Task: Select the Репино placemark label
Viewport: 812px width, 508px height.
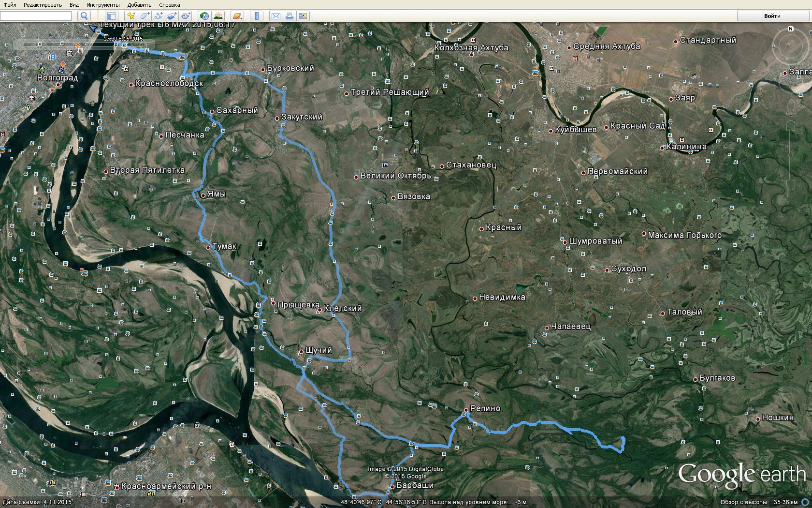Action: [x=485, y=408]
